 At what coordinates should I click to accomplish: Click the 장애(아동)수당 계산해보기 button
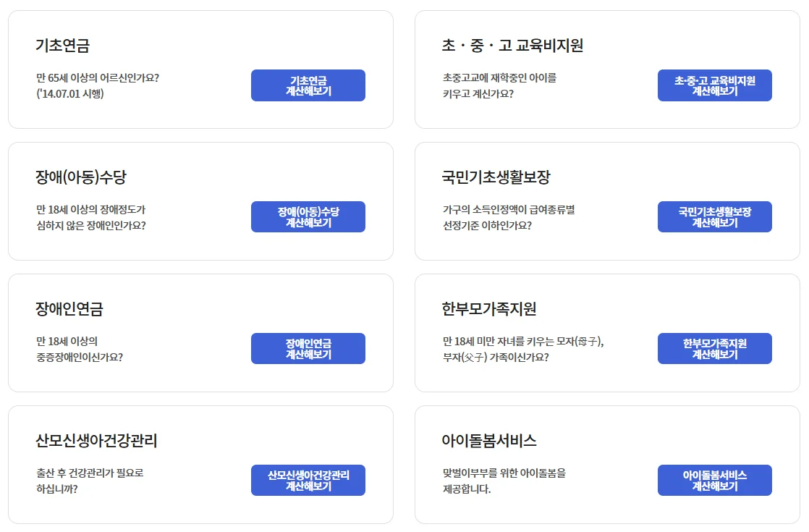coord(308,216)
